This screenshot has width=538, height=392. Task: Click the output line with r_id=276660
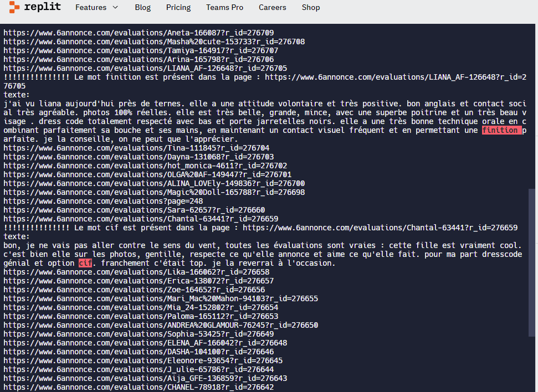coord(134,210)
